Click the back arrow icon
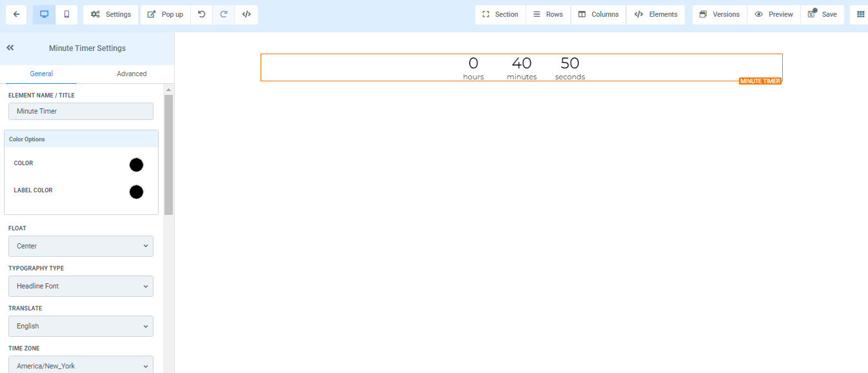The image size is (868, 373). pyautogui.click(x=16, y=14)
